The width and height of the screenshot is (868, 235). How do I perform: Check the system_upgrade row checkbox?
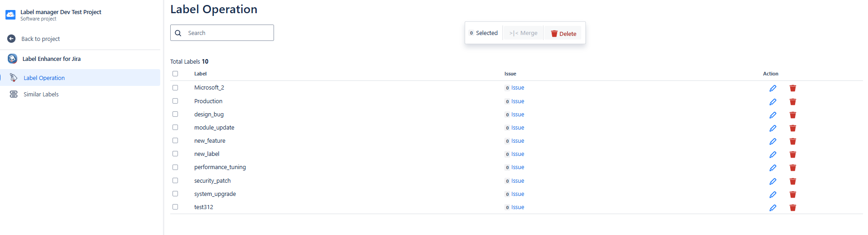click(x=175, y=194)
